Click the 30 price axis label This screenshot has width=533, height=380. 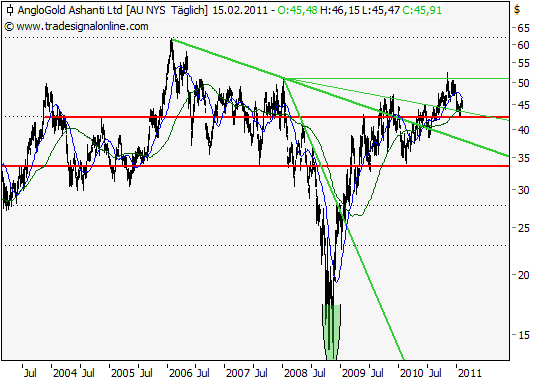pyautogui.click(x=523, y=190)
